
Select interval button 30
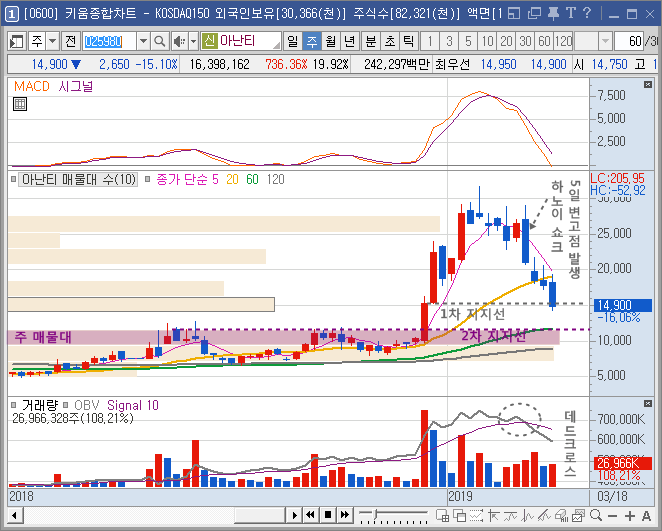[x=525, y=41]
